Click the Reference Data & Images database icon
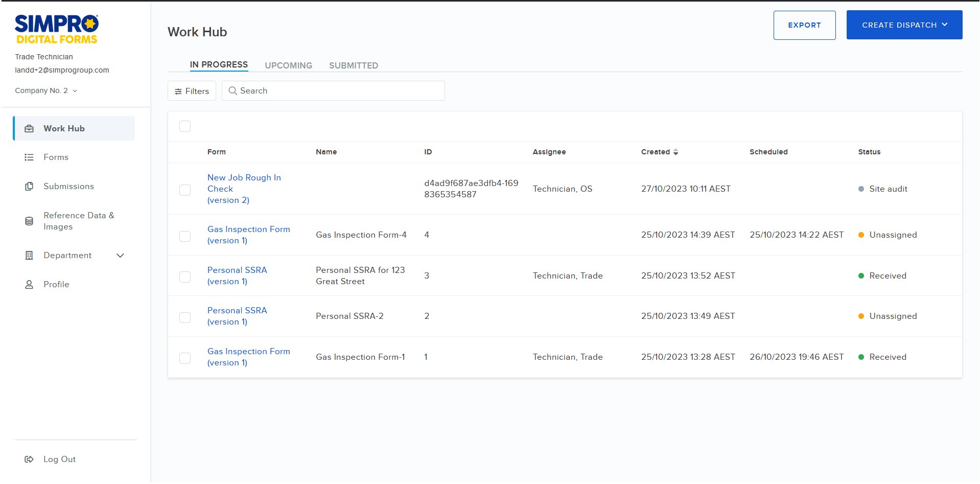Viewport: 980px width, 484px height. pyautogui.click(x=30, y=221)
